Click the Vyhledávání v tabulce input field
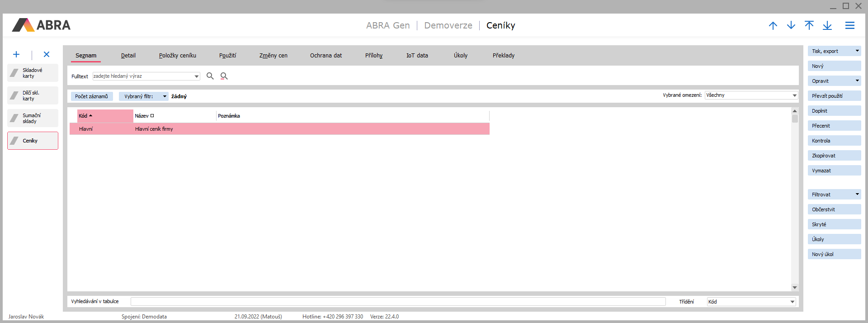 click(398, 302)
